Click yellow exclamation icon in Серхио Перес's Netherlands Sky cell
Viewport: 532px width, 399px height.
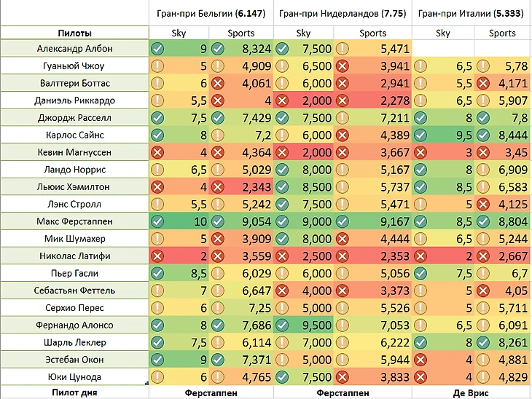point(282,308)
